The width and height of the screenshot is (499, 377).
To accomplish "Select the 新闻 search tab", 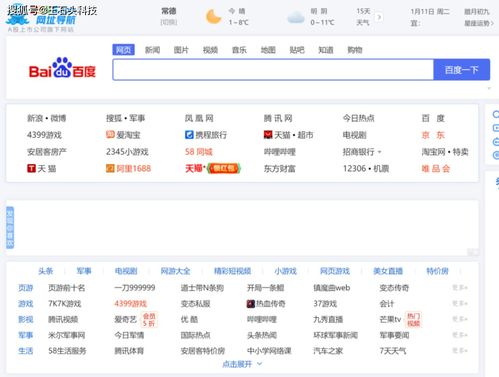I will [x=152, y=50].
